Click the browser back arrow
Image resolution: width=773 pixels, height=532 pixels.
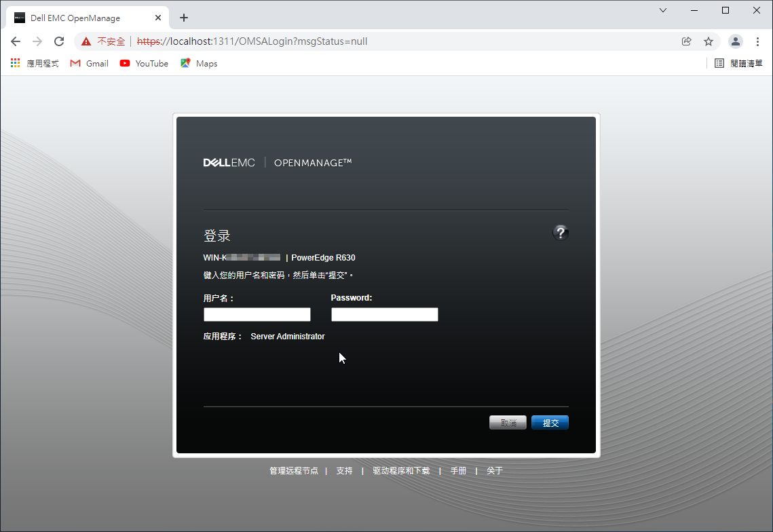[x=16, y=41]
